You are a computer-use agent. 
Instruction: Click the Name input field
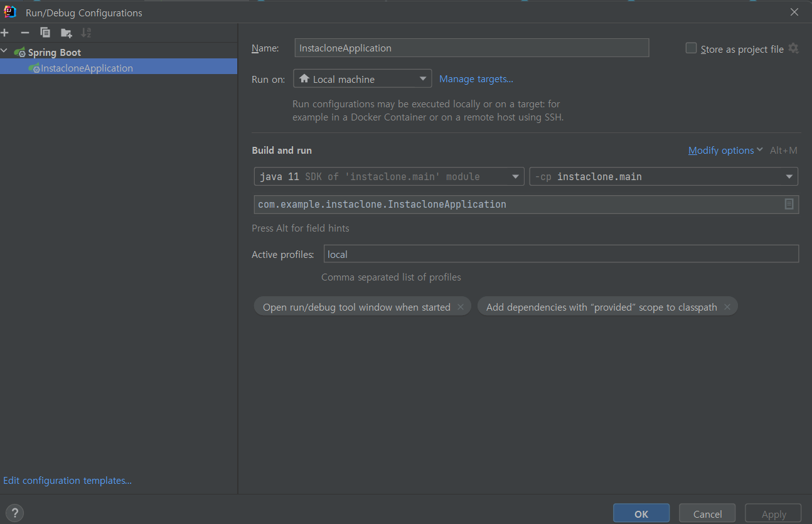pyautogui.click(x=472, y=48)
